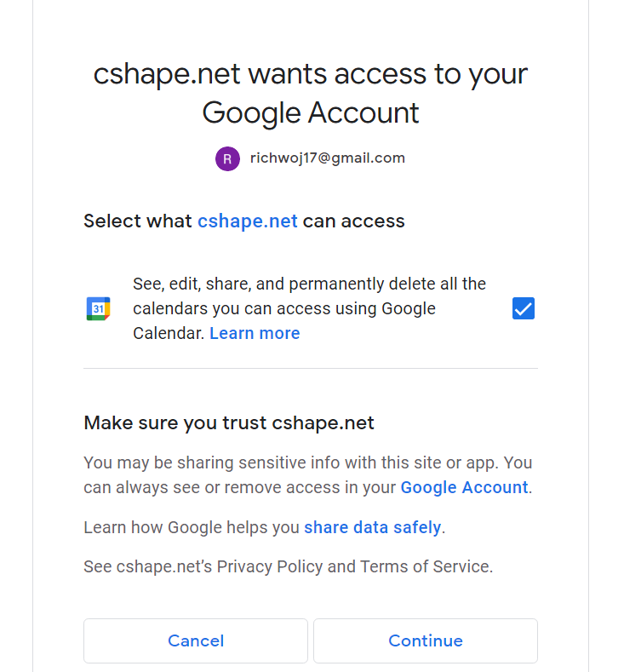624x672 pixels.
Task: Click the "You may be sharing sensitive info" paragraph
Action: coord(307,463)
